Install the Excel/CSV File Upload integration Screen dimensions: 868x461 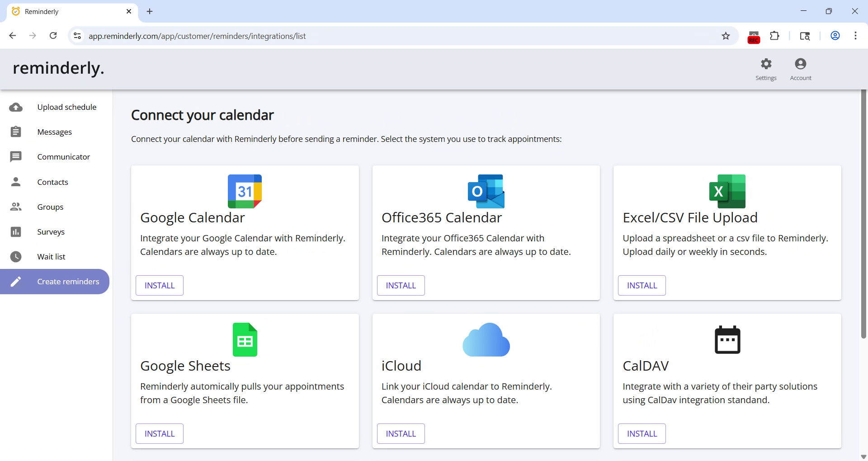pos(642,285)
